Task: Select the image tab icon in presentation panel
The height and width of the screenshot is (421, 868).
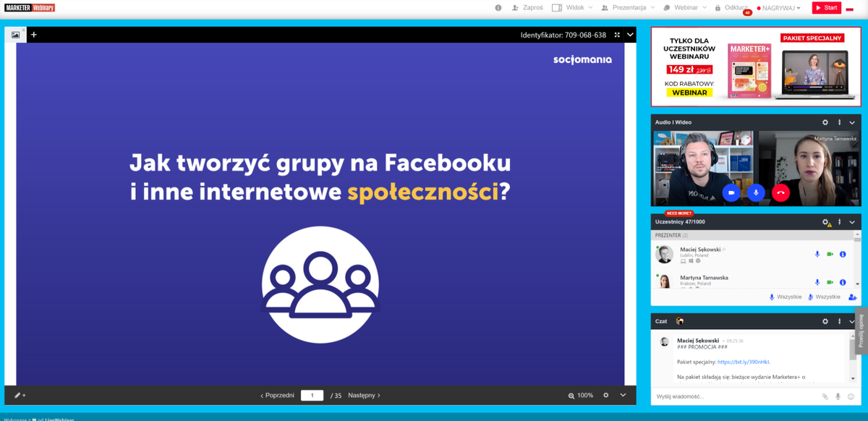Action: coord(15,34)
